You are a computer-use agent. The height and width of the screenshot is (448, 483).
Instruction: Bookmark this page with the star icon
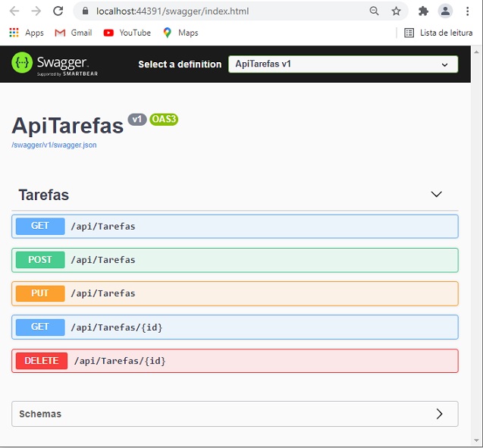pos(396,11)
